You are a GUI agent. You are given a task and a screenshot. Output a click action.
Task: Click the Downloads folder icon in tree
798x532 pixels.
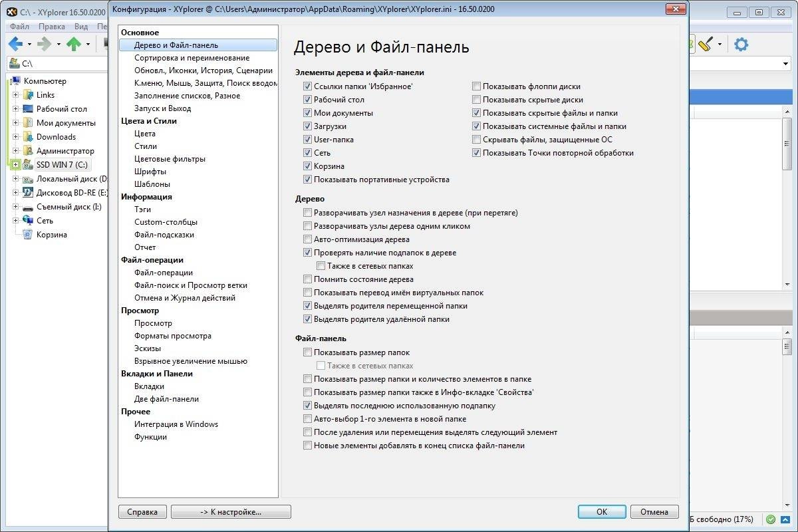(x=28, y=137)
